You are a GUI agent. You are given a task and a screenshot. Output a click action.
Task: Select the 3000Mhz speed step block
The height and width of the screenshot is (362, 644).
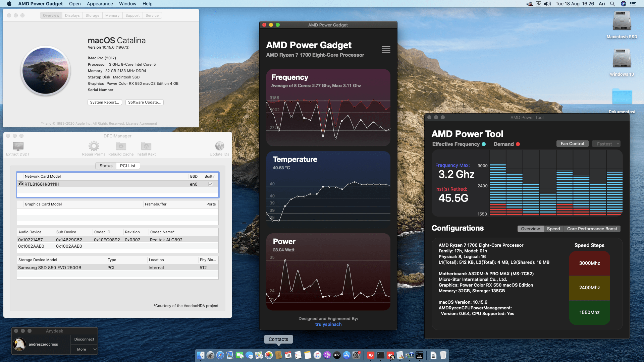589,263
